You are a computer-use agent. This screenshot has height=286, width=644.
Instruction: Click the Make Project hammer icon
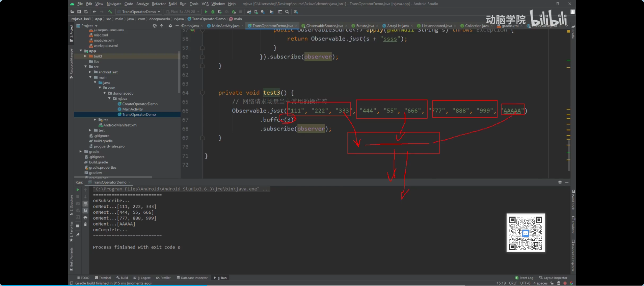pyautogui.click(x=110, y=12)
